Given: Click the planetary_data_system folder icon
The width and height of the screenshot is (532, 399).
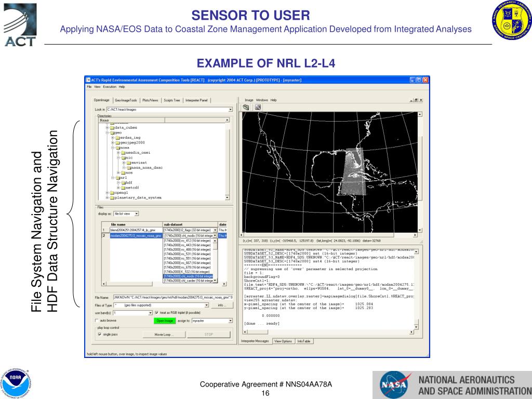Looking at the screenshot, I should (112, 198).
